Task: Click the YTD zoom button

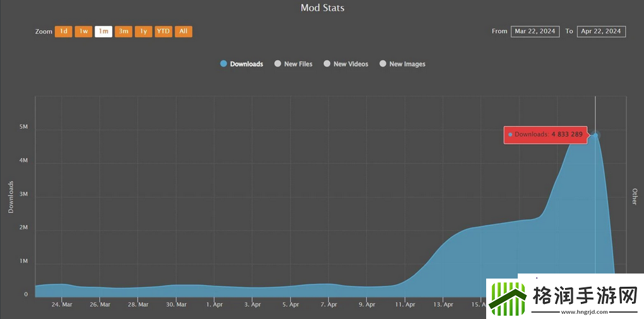Action: (x=164, y=32)
